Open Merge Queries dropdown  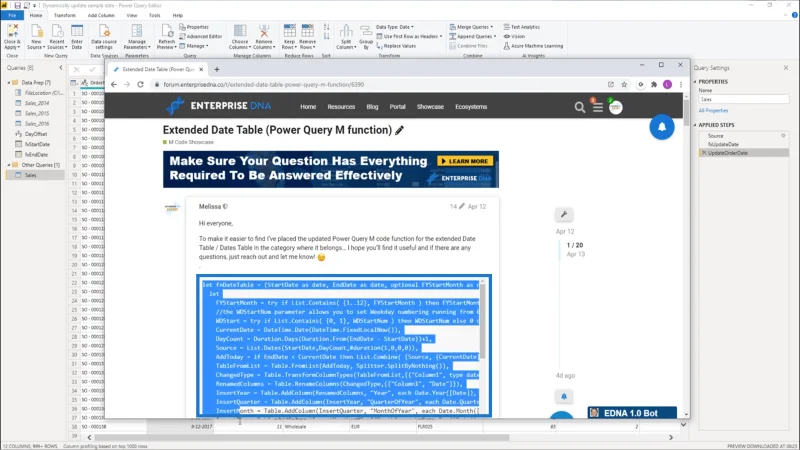click(x=471, y=27)
